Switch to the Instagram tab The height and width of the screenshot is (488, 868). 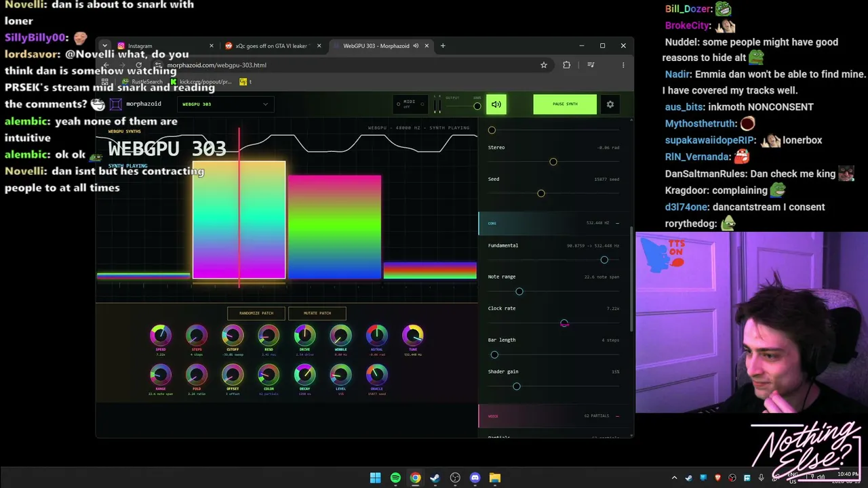coord(165,45)
